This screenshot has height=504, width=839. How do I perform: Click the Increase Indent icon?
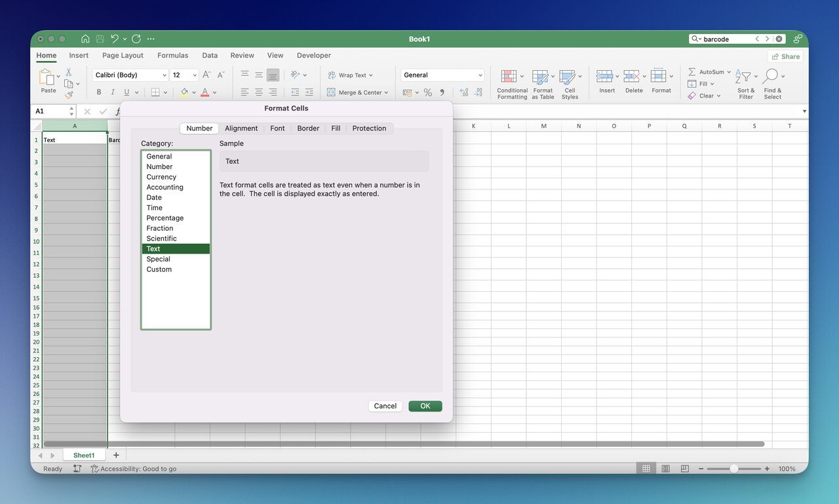click(x=309, y=92)
